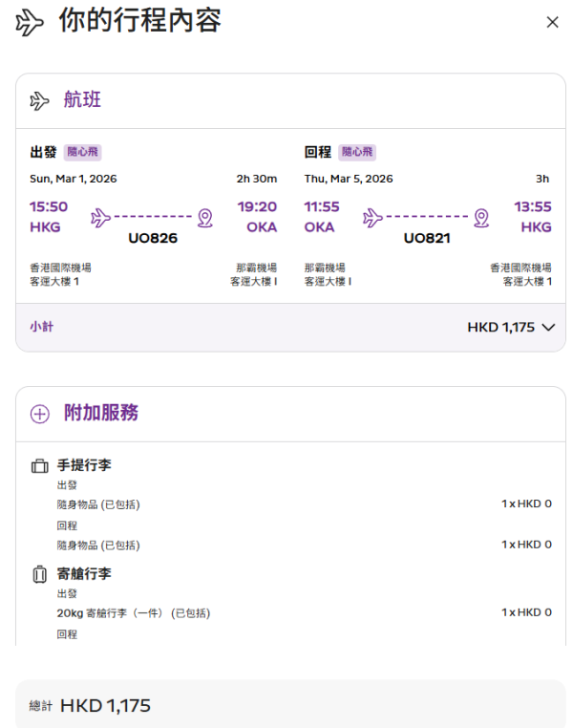573x728 pixels.
Task: Click the 你的行程內容 title
Action: pos(140,20)
